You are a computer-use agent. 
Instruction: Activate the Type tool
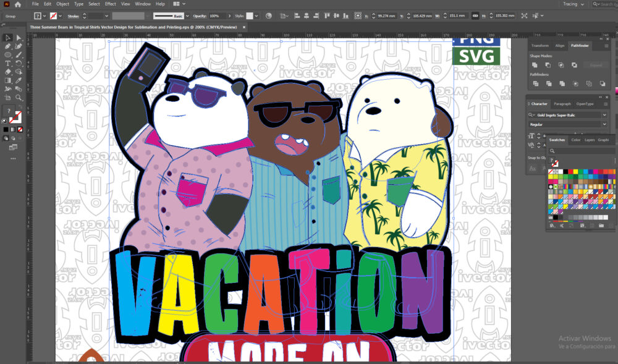pos(7,64)
